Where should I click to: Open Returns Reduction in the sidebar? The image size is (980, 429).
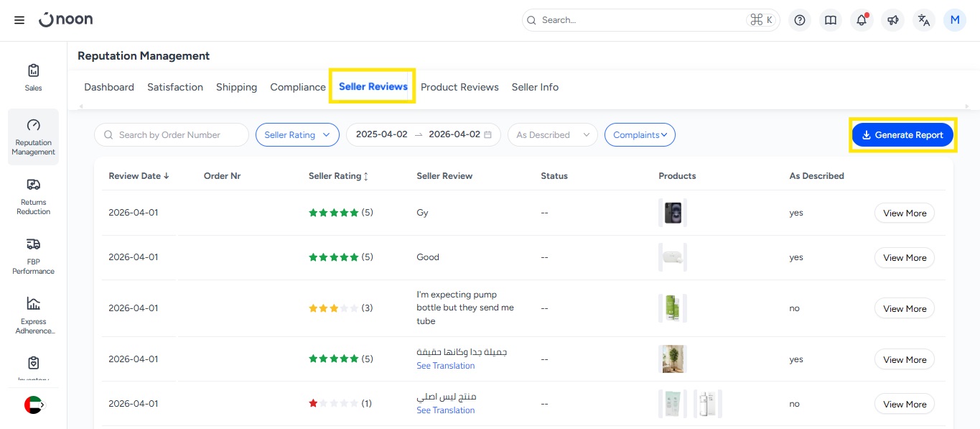pos(33,196)
